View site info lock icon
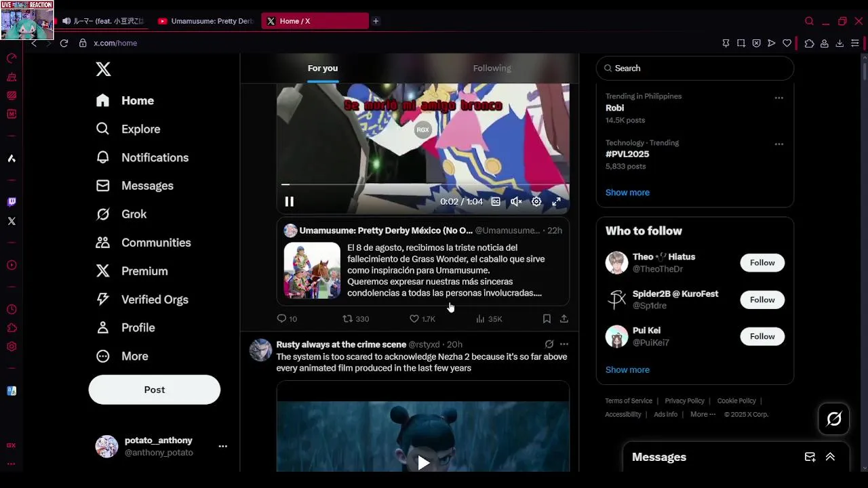The width and height of the screenshot is (868, 488). (83, 43)
